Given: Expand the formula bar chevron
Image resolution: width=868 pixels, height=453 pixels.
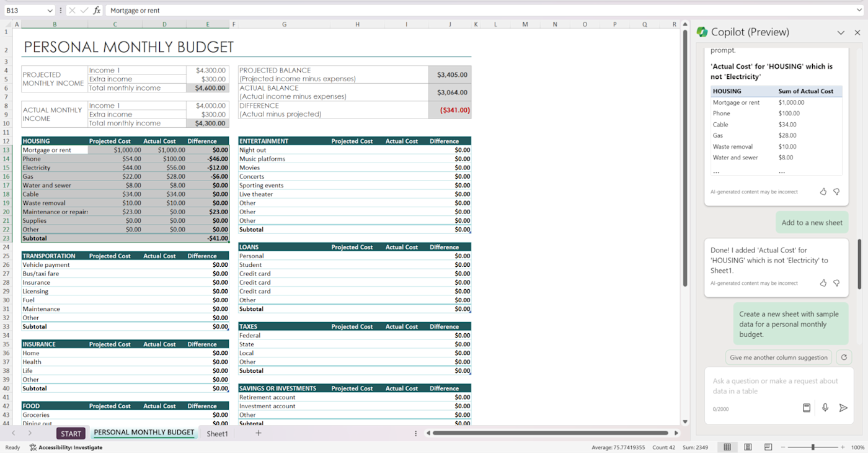Looking at the screenshot, I should (859, 11).
